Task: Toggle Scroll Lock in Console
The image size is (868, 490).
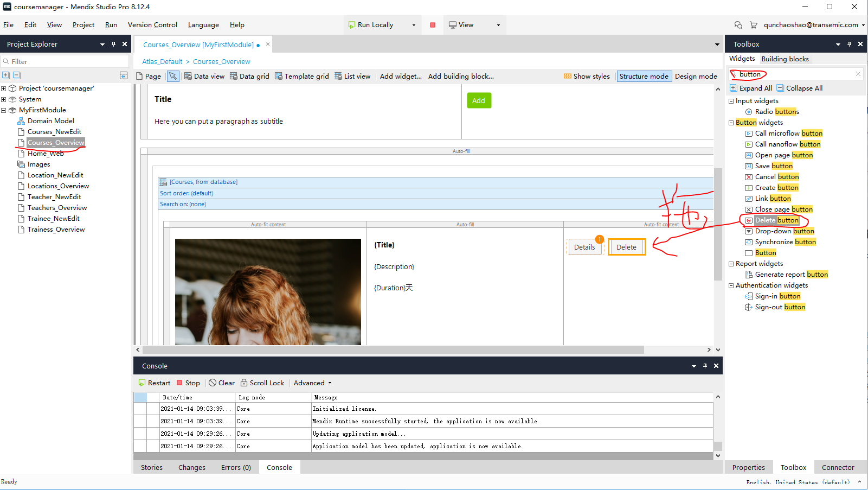Action: (x=262, y=383)
